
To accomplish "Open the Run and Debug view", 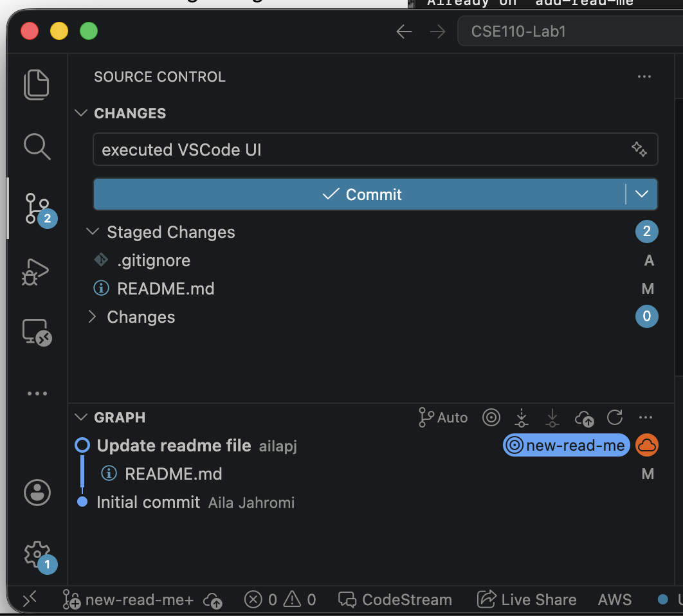I will [x=37, y=271].
